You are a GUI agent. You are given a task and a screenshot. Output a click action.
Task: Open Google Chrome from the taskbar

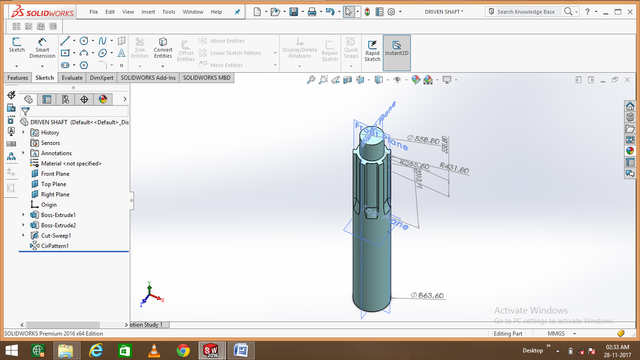pos(183,351)
